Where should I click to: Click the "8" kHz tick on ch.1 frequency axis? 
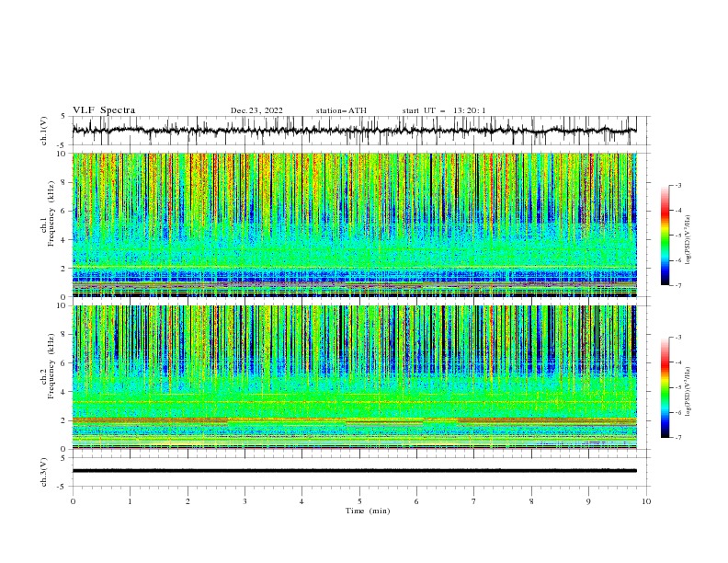[64, 182]
